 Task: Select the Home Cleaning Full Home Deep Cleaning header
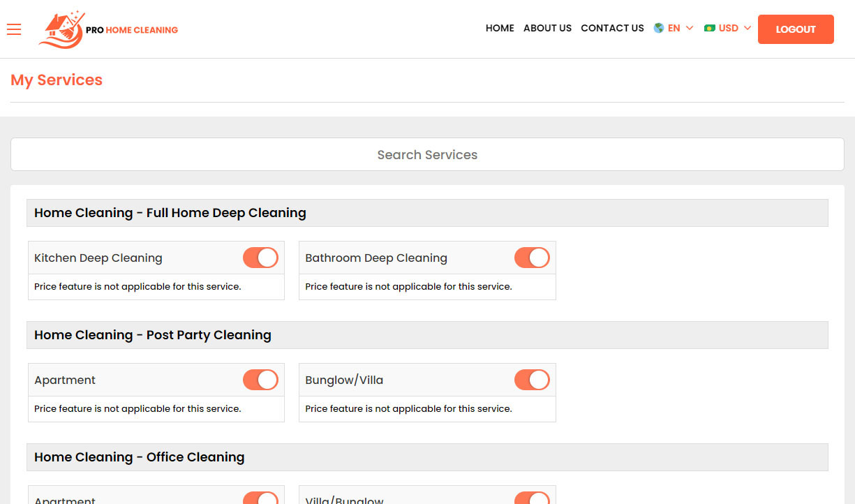[170, 213]
